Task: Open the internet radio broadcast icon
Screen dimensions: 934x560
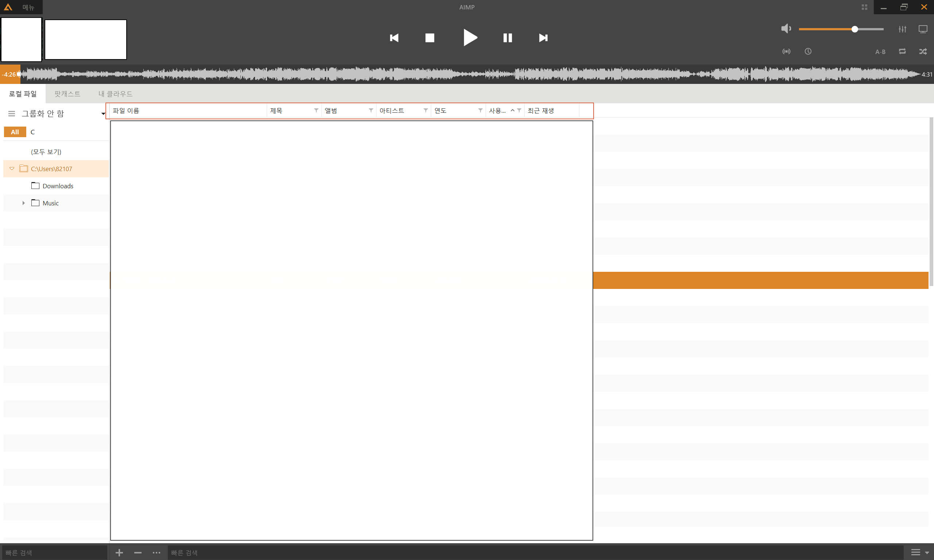Action: coord(787,51)
